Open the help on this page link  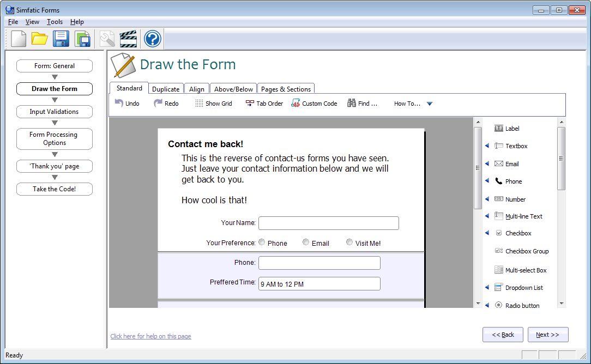pyautogui.click(x=151, y=336)
